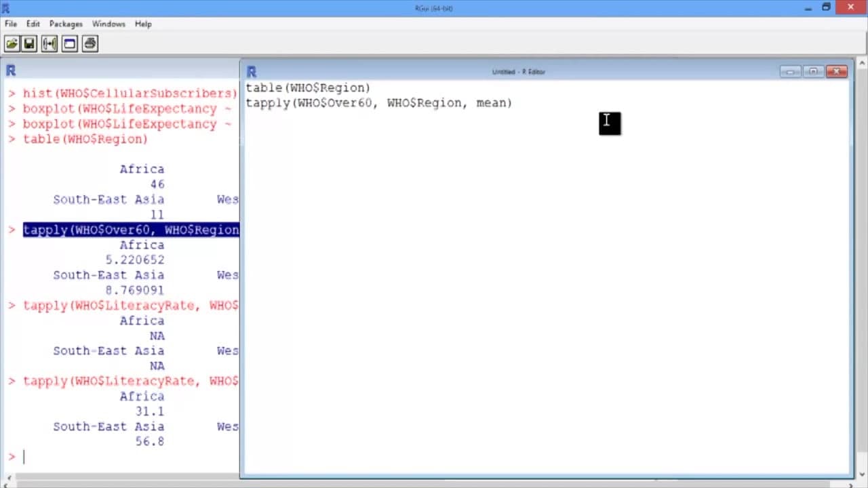
Task: Minimize the R Editor window
Action: [x=790, y=71]
